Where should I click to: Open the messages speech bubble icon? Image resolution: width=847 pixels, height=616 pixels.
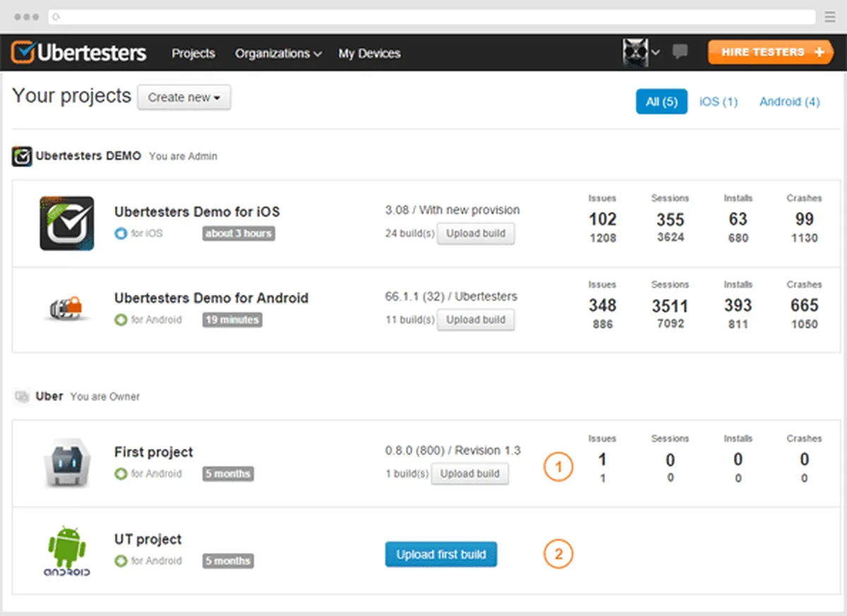680,52
